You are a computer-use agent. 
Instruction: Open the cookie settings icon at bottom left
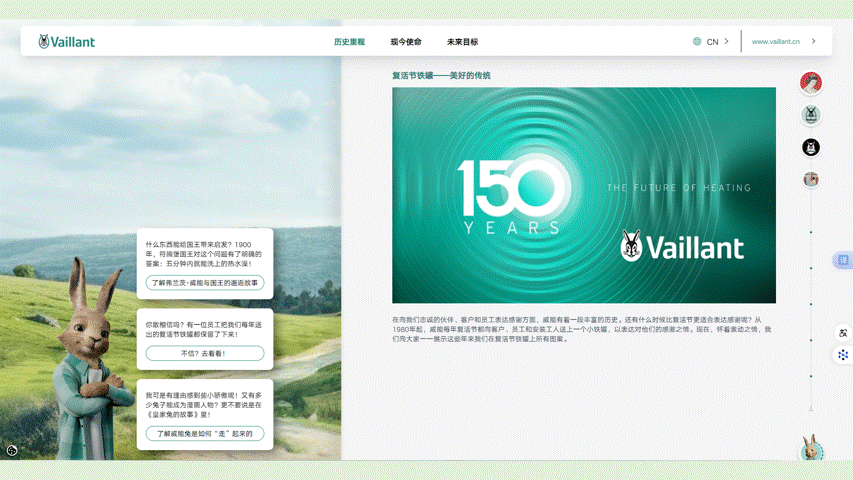pos(11,450)
